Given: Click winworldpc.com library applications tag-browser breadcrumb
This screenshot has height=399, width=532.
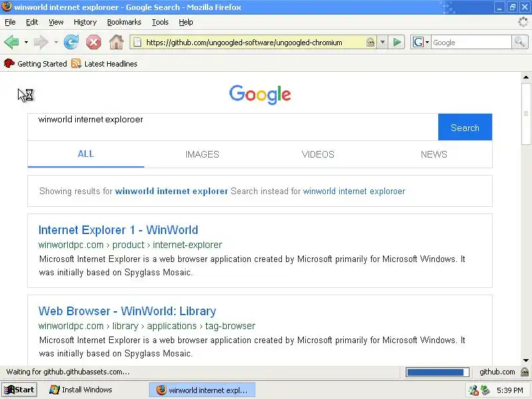Looking at the screenshot, I should pyautogui.click(x=147, y=326).
